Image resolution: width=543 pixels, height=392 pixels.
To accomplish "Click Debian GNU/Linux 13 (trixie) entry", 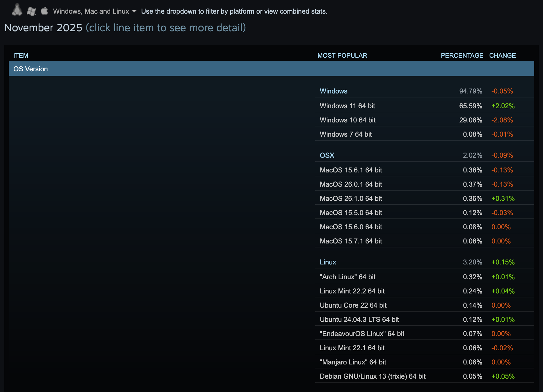I will point(425,376).
